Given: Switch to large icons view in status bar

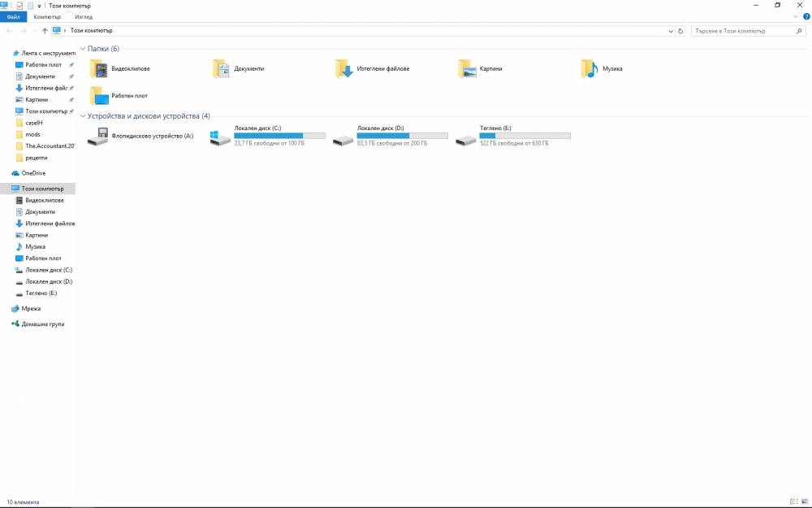Looking at the screenshot, I should pyautogui.click(x=804, y=501).
